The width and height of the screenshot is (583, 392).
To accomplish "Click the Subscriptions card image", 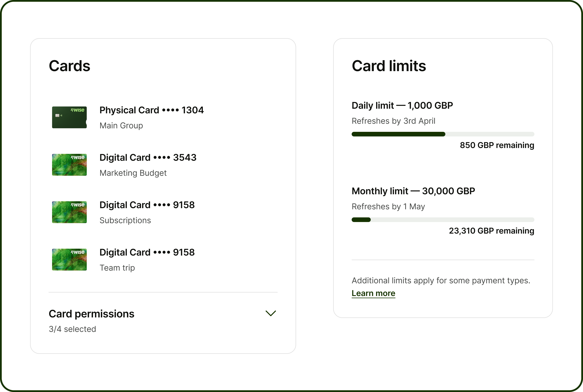I will pyautogui.click(x=69, y=212).
